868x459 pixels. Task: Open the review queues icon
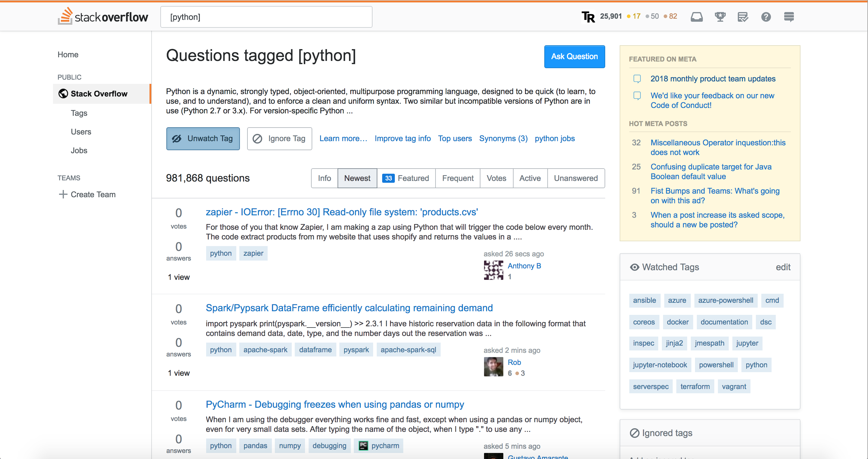click(743, 17)
